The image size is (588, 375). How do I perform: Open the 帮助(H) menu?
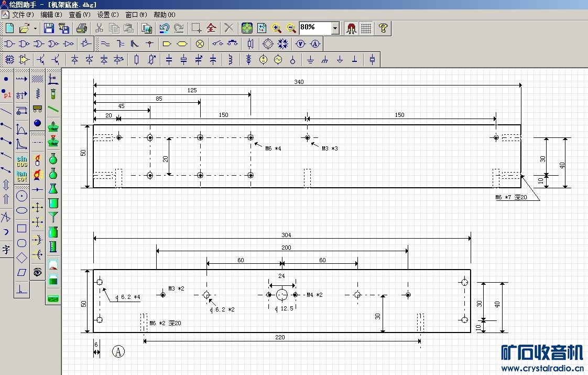[164, 15]
